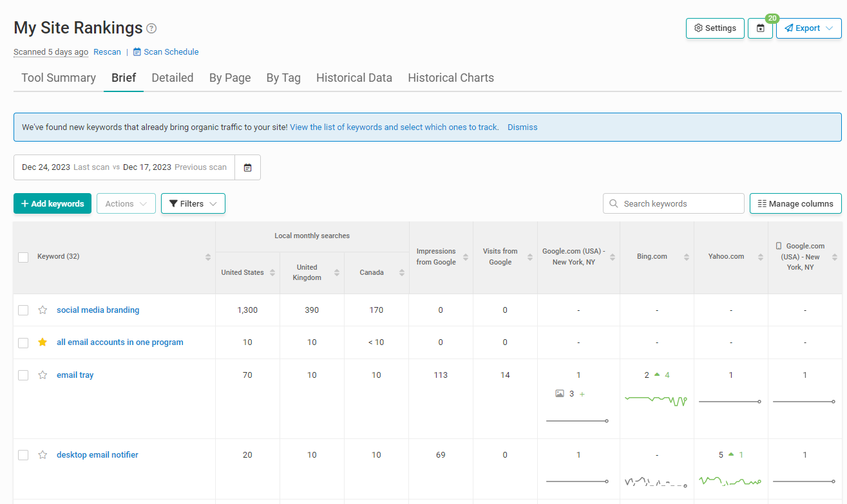The image size is (847, 504).
Task: Click the help icon beside My Site Rankings title
Action: (x=151, y=28)
